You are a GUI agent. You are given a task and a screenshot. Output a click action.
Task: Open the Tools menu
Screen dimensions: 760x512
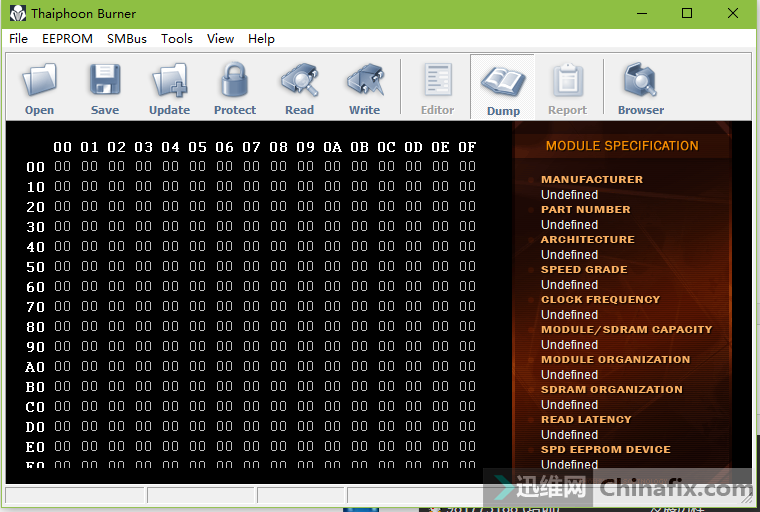177,39
